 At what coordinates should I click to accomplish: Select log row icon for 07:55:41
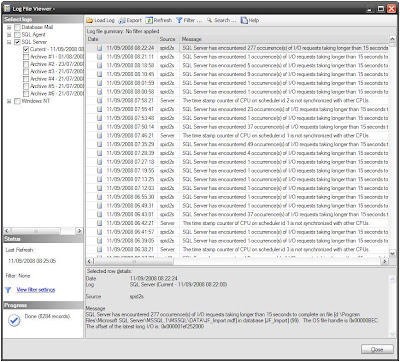(99, 109)
